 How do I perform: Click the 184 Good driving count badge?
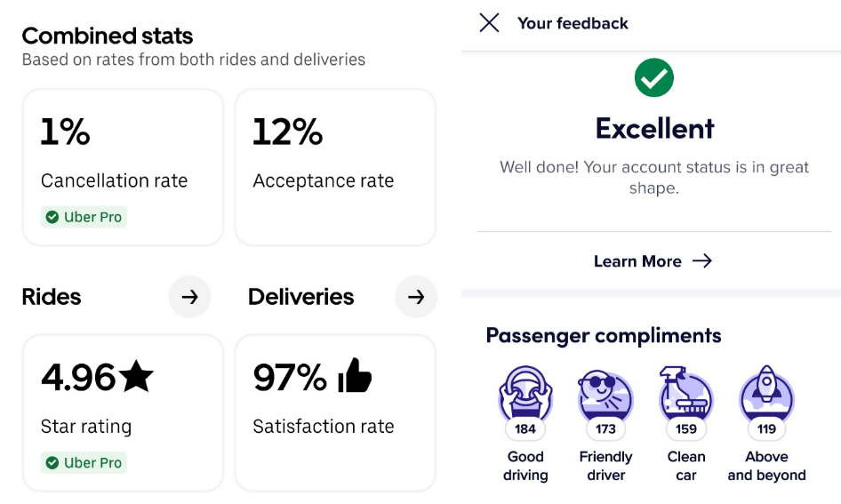(x=525, y=429)
